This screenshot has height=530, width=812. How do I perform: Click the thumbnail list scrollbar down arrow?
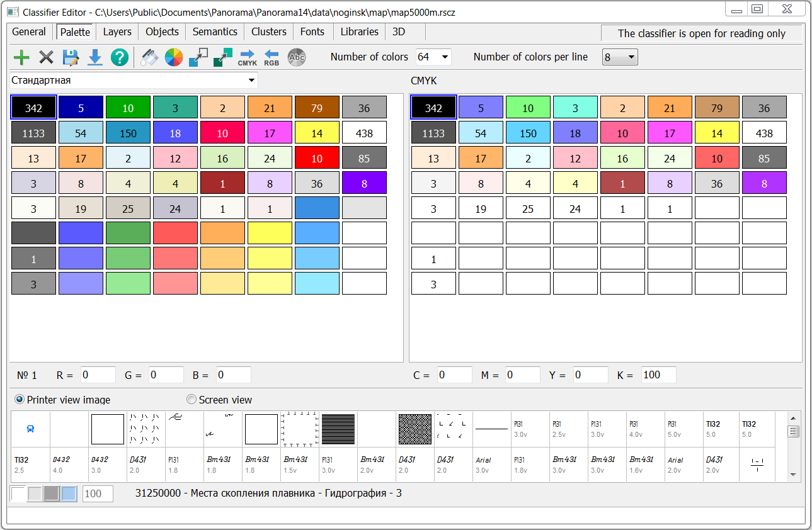(x=793, y=475)
